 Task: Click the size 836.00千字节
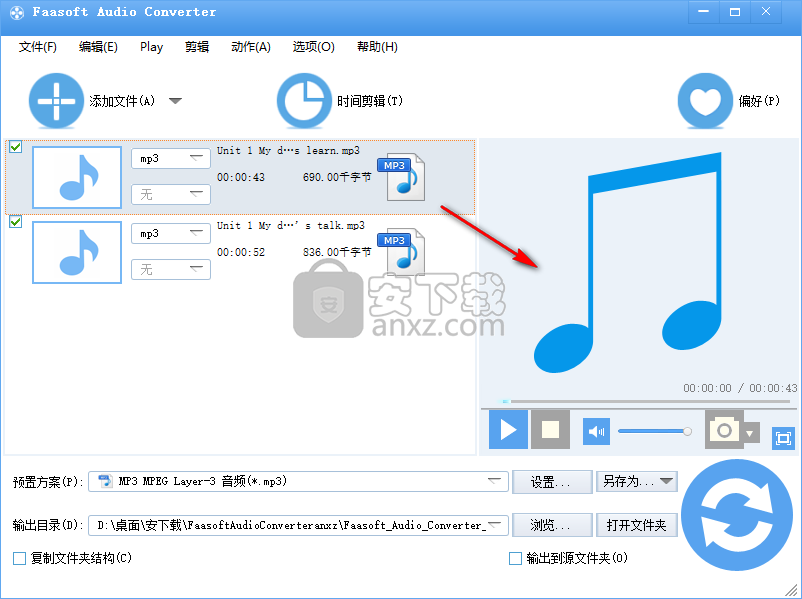337,252
